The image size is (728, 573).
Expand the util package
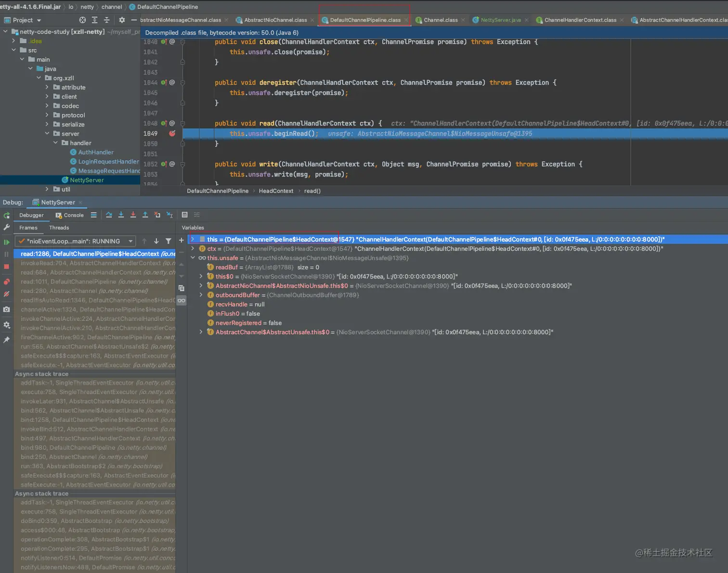47,190
